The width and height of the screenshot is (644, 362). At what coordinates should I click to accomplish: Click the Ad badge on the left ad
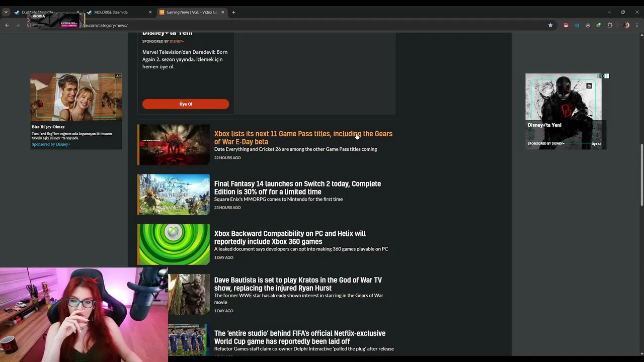(118, 76)
